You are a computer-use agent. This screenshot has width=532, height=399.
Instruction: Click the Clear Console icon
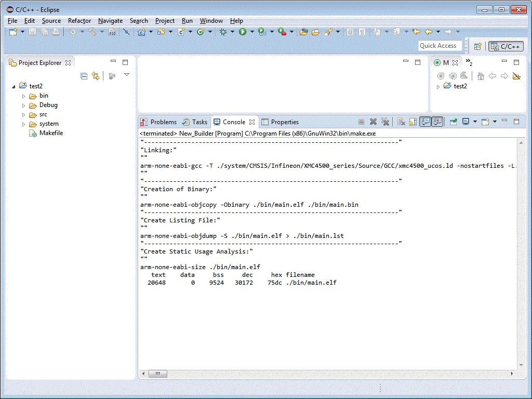tap(401, 122)
